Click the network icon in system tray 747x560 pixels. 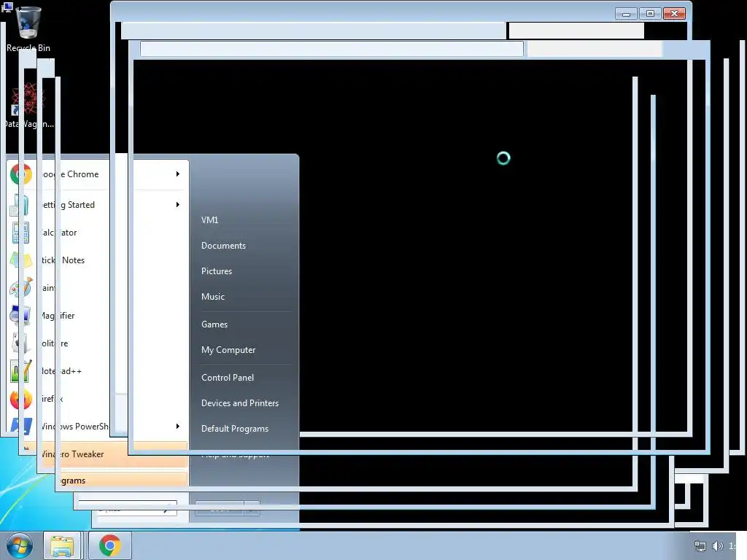coord(700,545)
